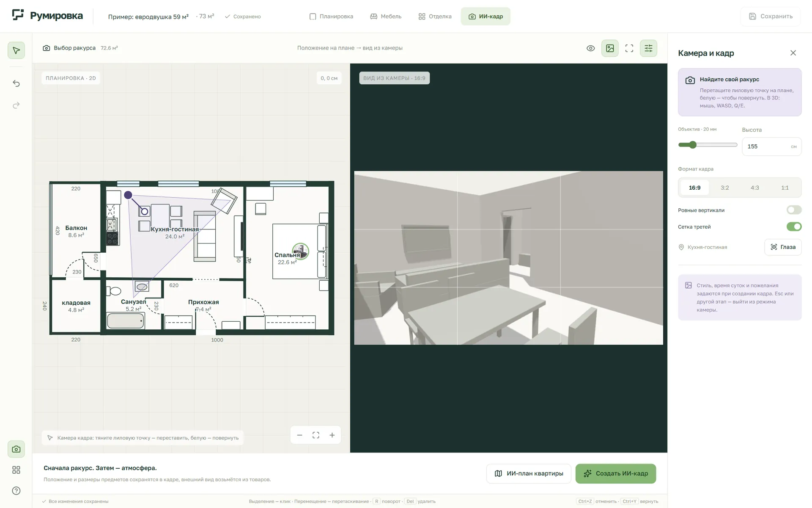Open the help question mark icon
Image resolution: width=812 pixels, height=508 pixels.
tap(16, 491)
